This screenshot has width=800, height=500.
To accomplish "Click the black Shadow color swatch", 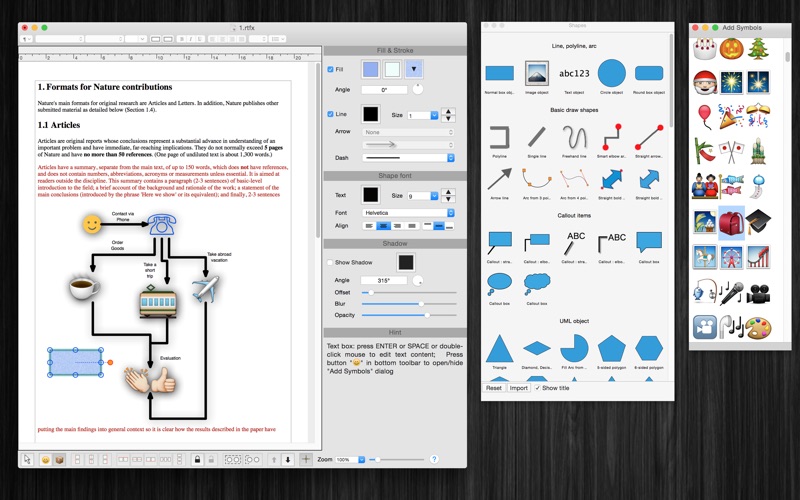I will pyautogui.click(x=406, y=262).
